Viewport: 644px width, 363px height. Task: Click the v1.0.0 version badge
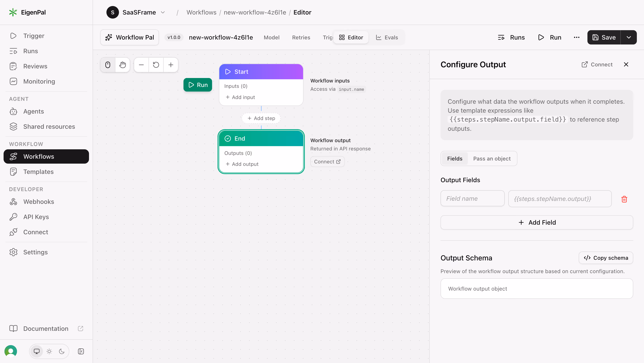(x=174, y=37)
